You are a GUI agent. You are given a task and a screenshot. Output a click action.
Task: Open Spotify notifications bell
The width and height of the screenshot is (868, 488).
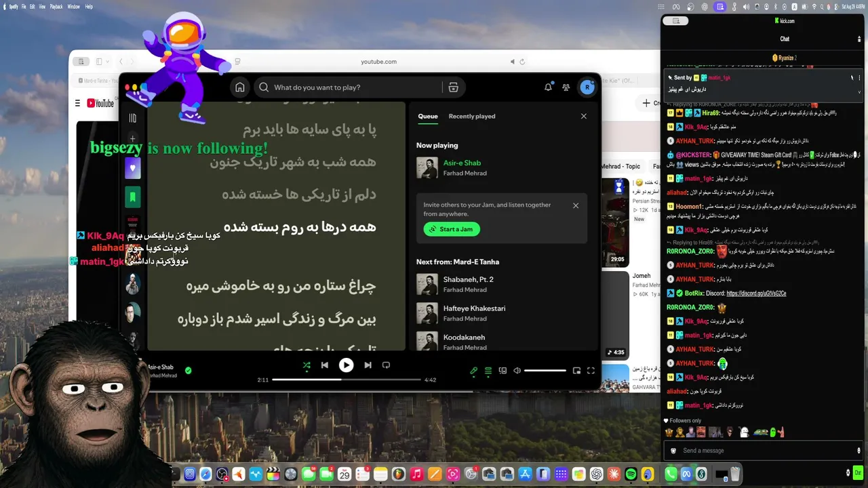tap(548, 87)
